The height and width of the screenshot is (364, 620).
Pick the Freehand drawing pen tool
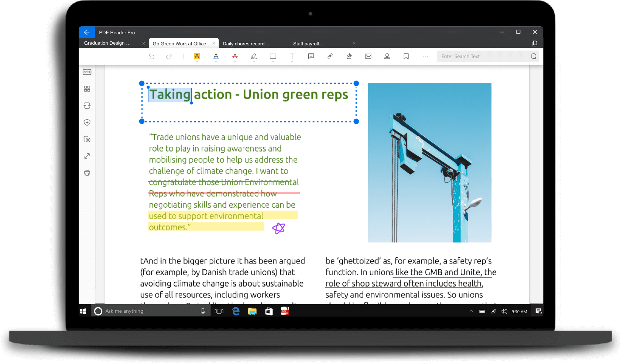click(x=254, y=56)
